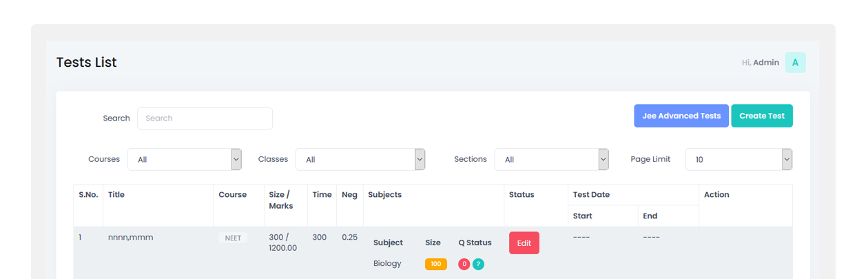Click the '0.25' negative marks cell

(x=349, y=238)
